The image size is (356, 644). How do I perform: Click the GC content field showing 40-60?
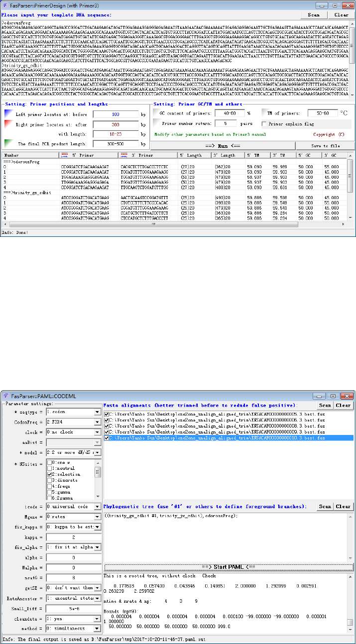(230, 113)
